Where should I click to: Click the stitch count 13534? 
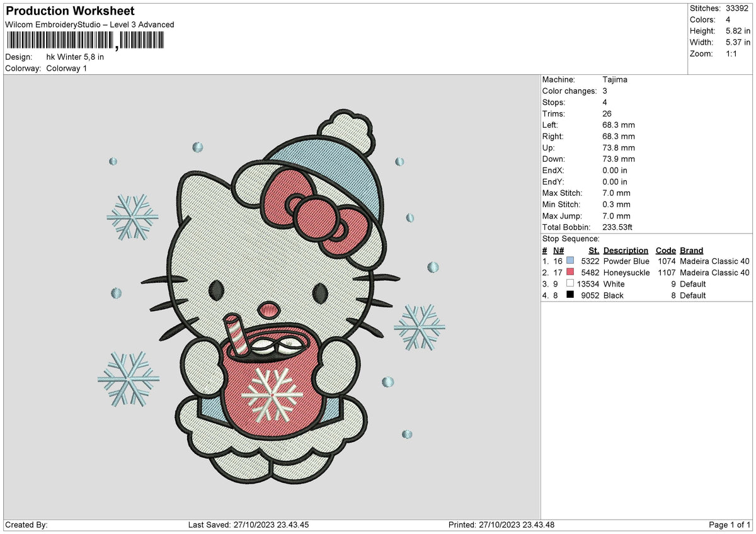(x=588, y=284)
